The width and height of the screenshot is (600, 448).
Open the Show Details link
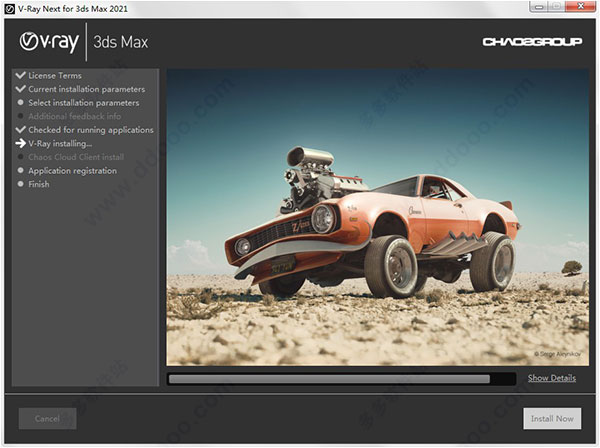point(552,378)
